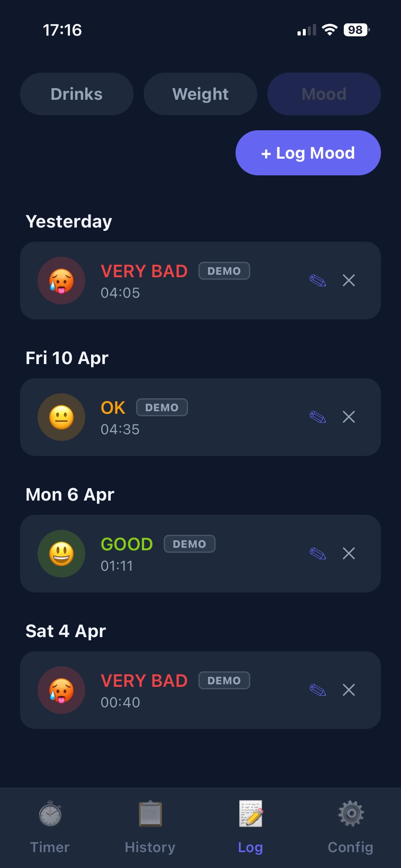Tap the neutral face emoji on OK entry
Viewport: 401px width, 868px height.
(x=61, y=417)
